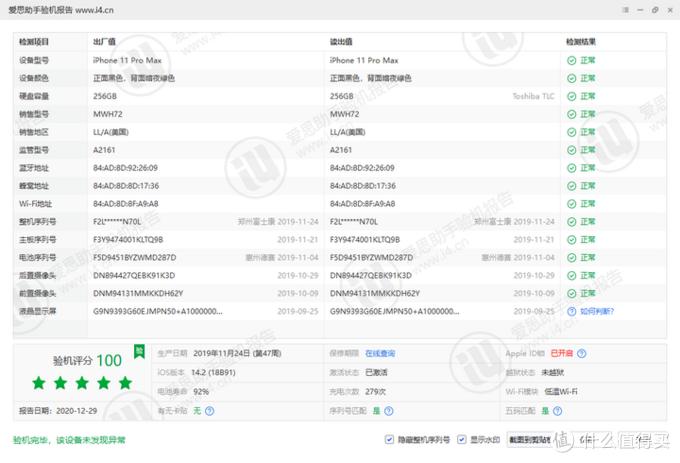Viewport: 680px width, 463px height.
Task: Click the 监管型号 row's 正常 check icon
Action: click(x=572, y=150)
